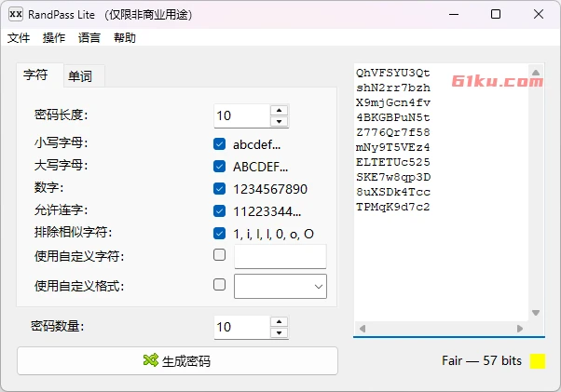This screenshot has height=392, width=561.
Task: Click the 密码数量 value field
Action: pos(242,327)
